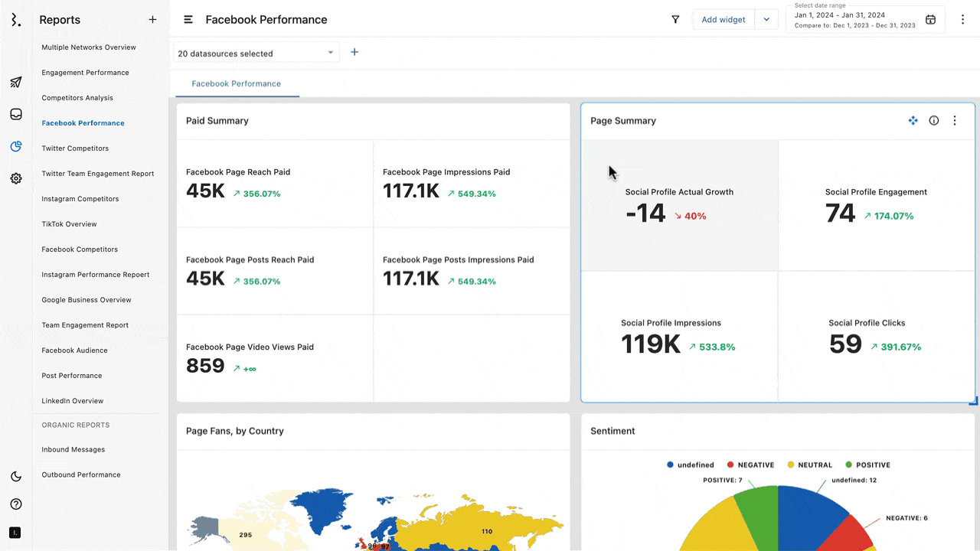Image resolution: width=980 pixels, height=551 pixels.
Task: Open the Twitter Competitors report
Action: 75,148
